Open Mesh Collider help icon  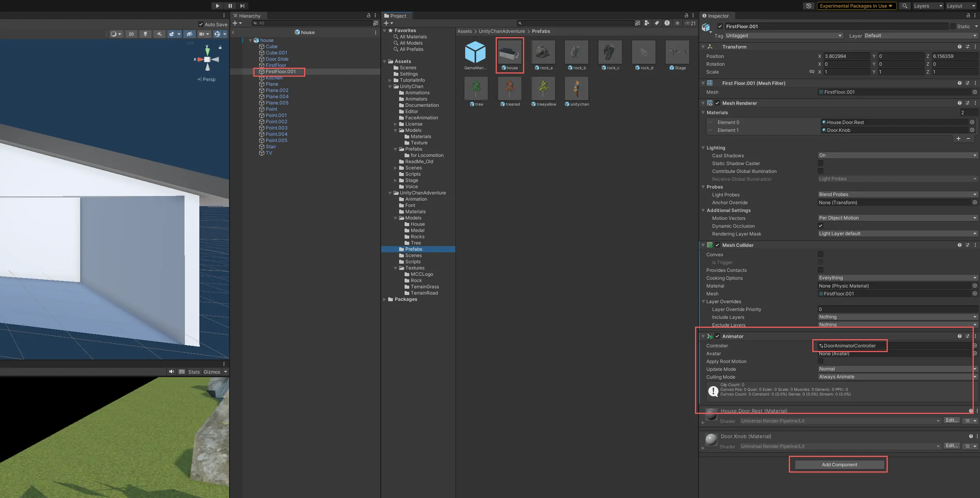click(959, 245)
